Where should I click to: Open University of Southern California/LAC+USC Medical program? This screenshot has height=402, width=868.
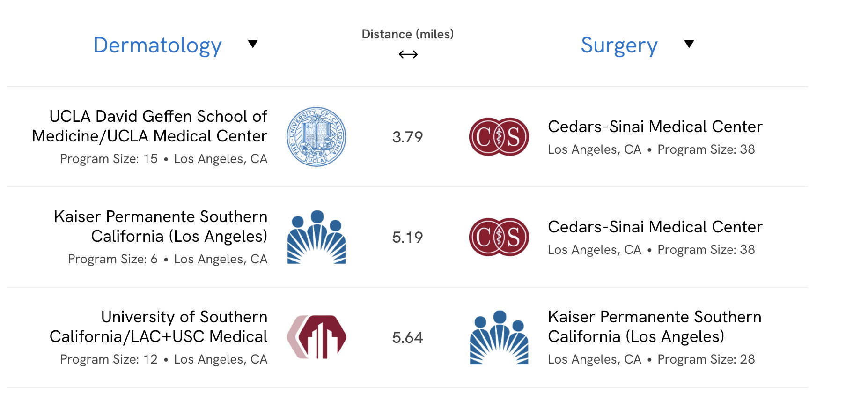159,327
